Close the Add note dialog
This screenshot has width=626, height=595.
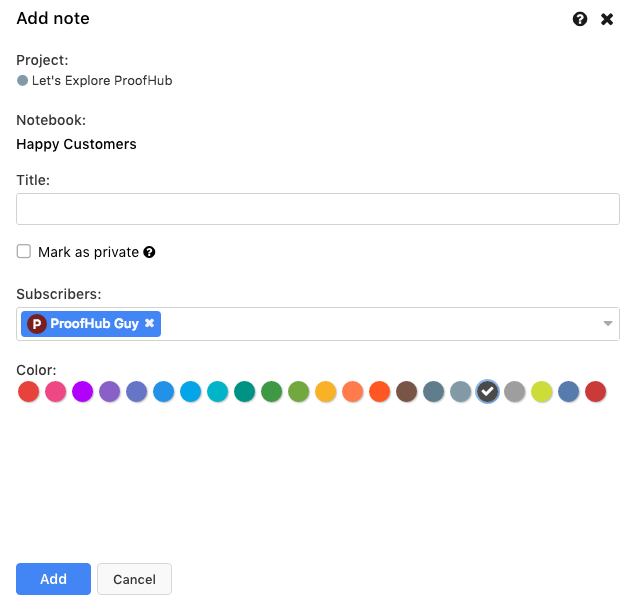coord(607,19)
